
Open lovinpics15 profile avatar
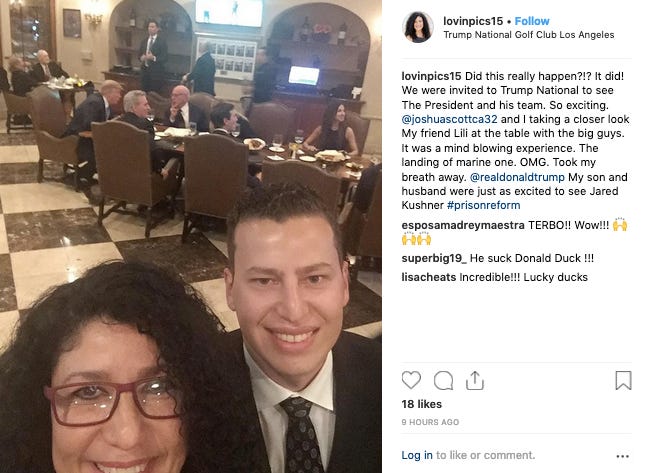pyautogui.click(x=418, y=27)
